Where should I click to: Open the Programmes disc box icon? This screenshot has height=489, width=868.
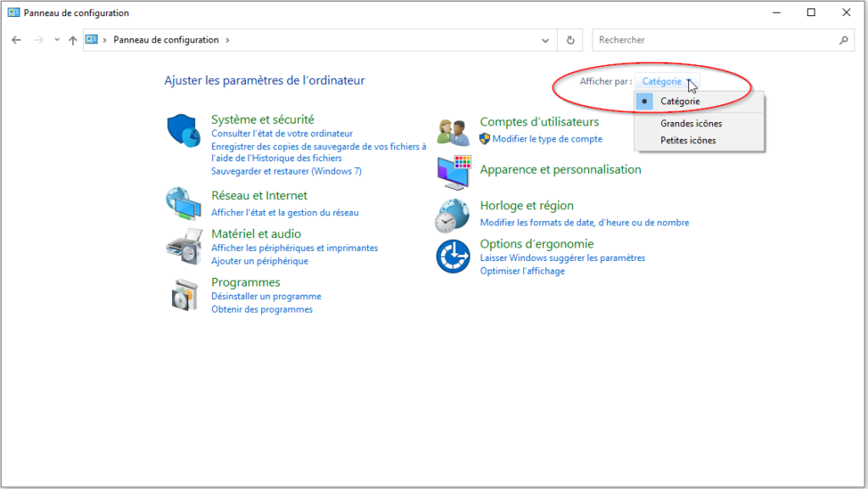(x=183, y=295)
